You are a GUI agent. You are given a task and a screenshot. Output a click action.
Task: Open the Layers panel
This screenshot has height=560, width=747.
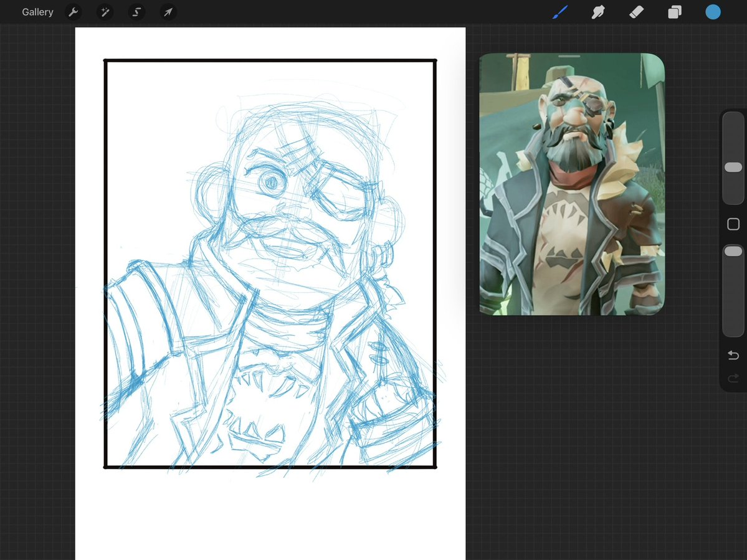(x=675, y=12)
